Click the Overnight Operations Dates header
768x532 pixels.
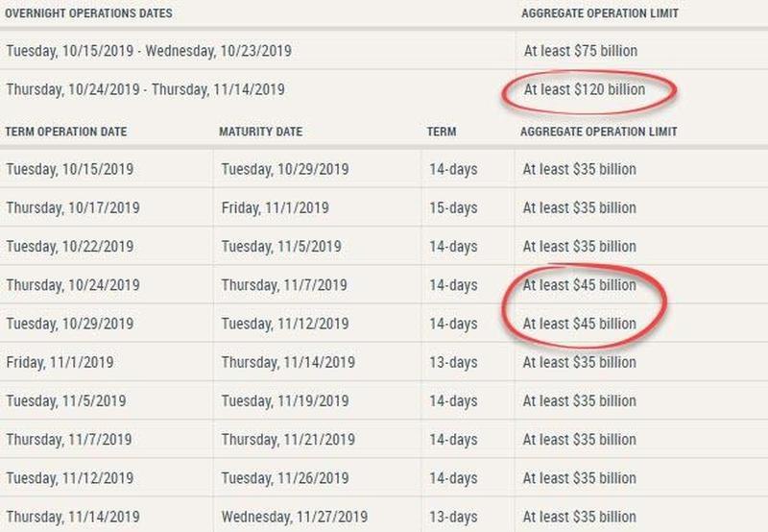point(88,13)
